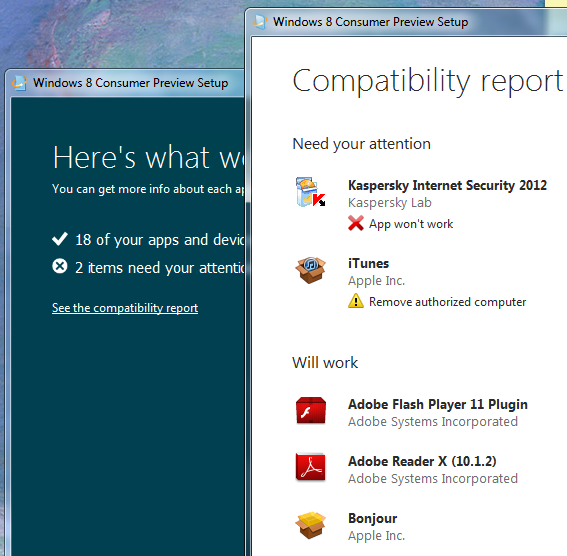Click the front window's title bar text
The image size is (567, 556).
click(x=370, y=22)
